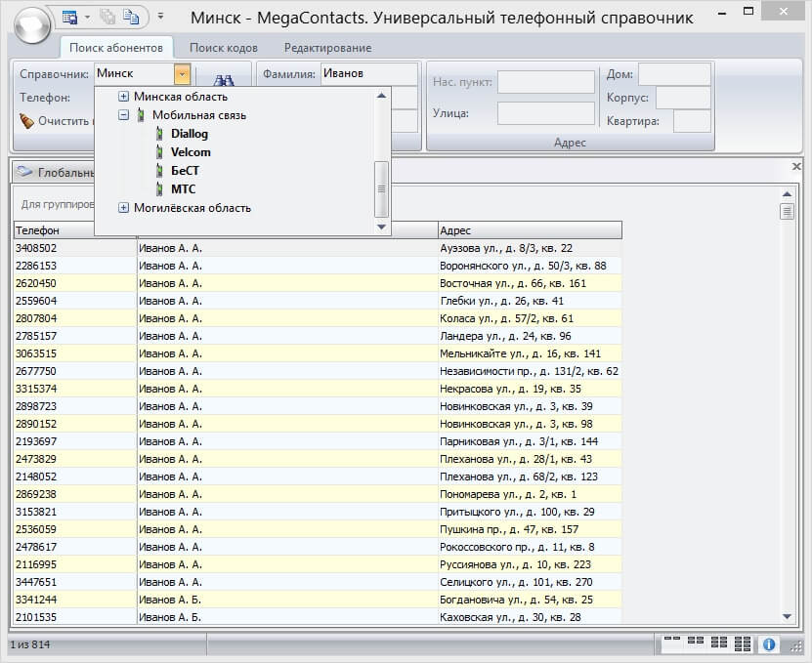Close the results panel with the X
This screenshot has height=663, width=812.
point(796,168)
